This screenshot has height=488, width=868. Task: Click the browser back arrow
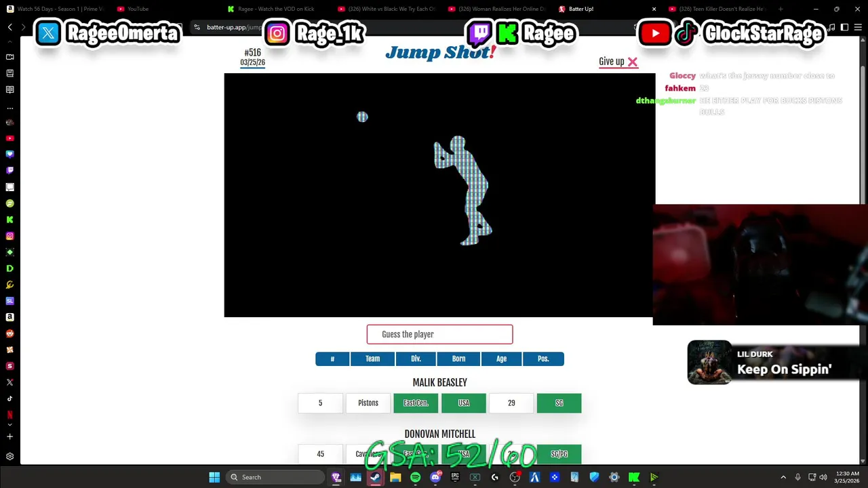(x=10, y=27)
